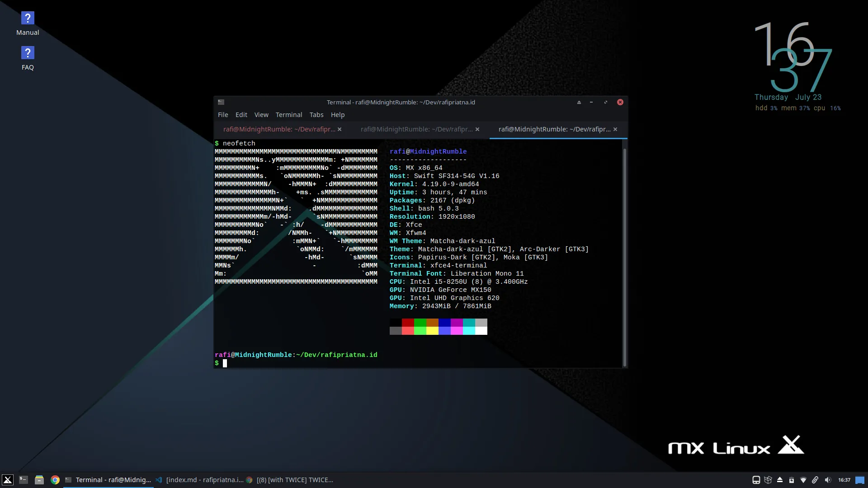Check the battery status tray icon
Screen dimensions: 868x488
pos(791,480)
